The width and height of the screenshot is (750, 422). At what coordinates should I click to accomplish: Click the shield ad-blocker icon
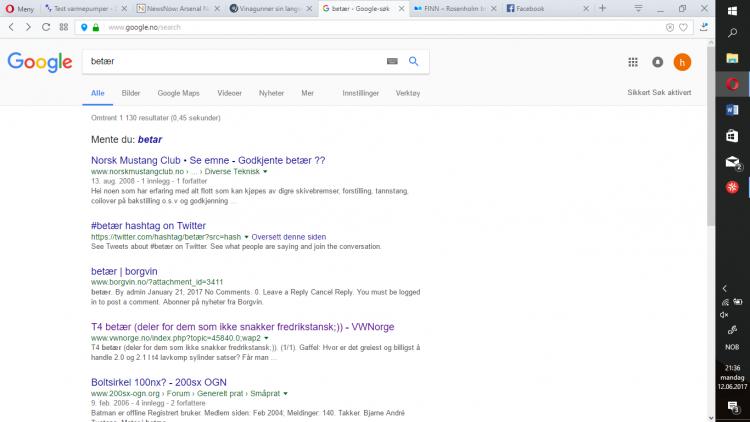point(670,27)
